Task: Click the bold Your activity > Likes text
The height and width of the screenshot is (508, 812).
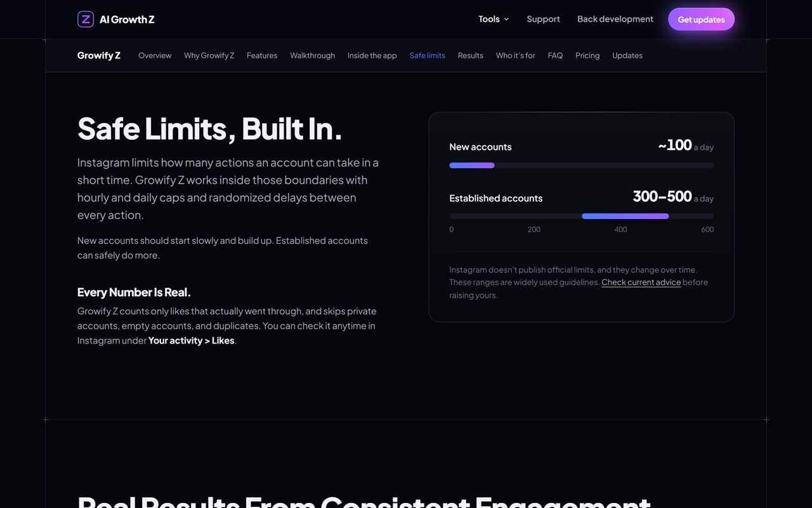Action: [192, 340]
